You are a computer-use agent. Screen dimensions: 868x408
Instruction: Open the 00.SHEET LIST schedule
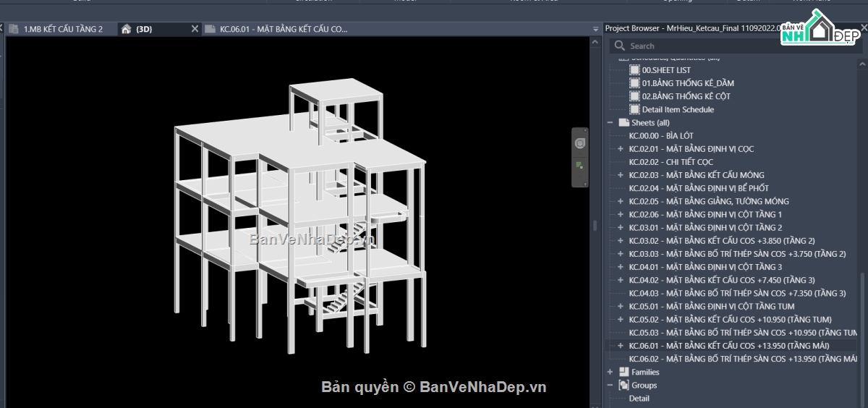(666, 70)
